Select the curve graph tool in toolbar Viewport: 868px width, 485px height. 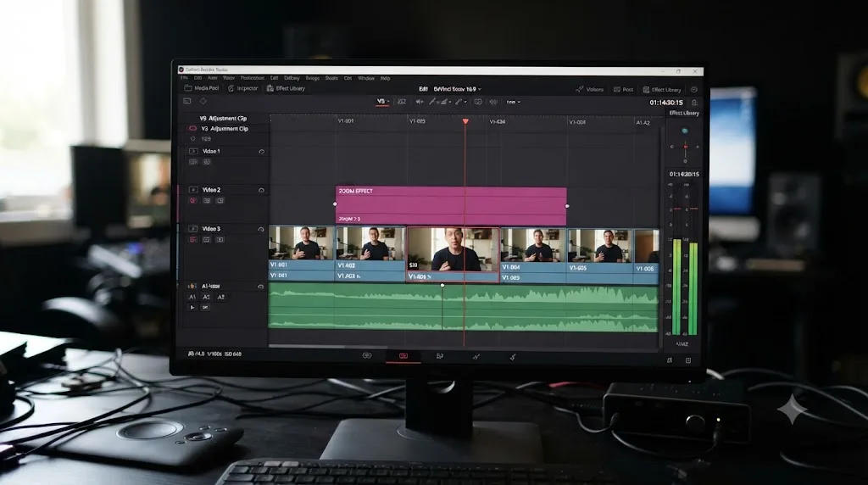[443, 101]
